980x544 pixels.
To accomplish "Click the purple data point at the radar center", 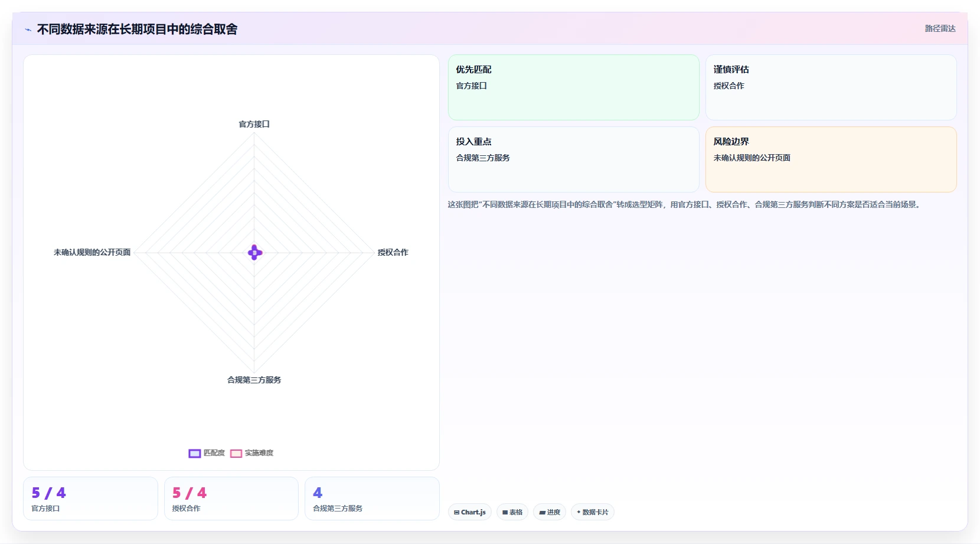I will [254, 252].
